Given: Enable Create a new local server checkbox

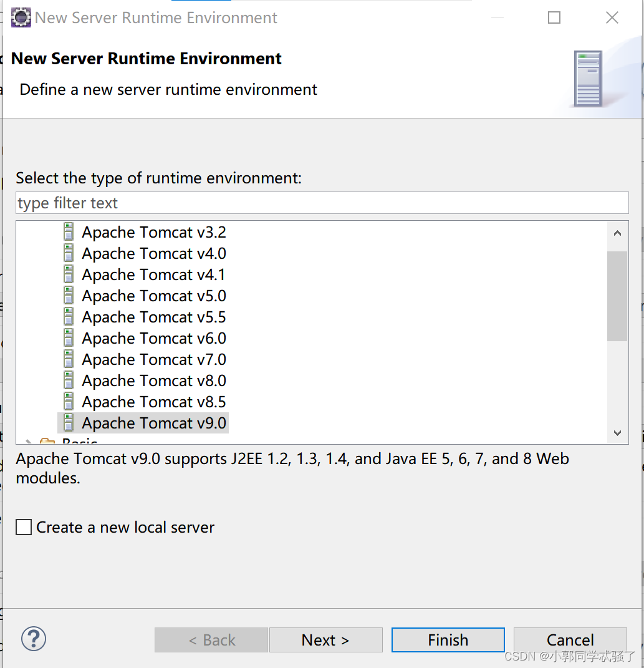Looking at the screenshot, I should (24, 528).
